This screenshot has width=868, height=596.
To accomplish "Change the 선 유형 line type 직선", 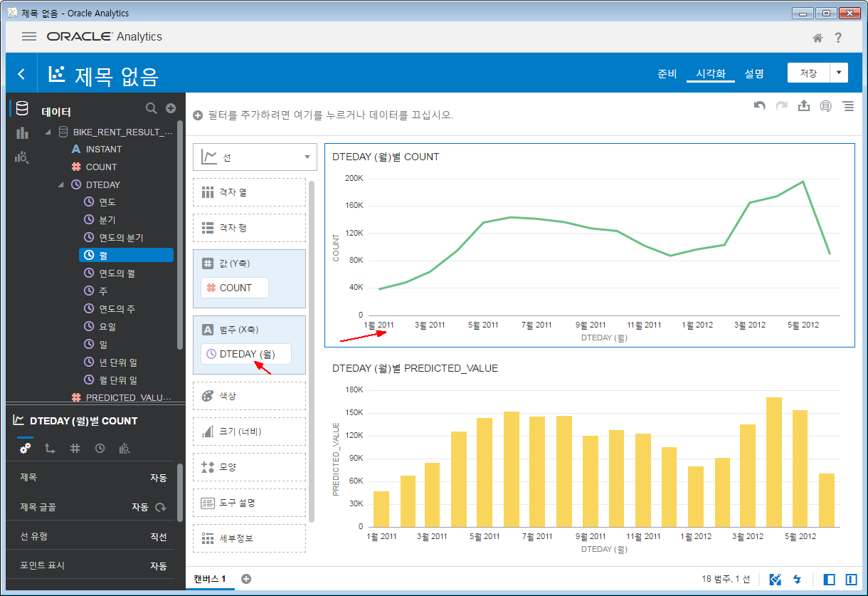I will click(x=159, y=537).
